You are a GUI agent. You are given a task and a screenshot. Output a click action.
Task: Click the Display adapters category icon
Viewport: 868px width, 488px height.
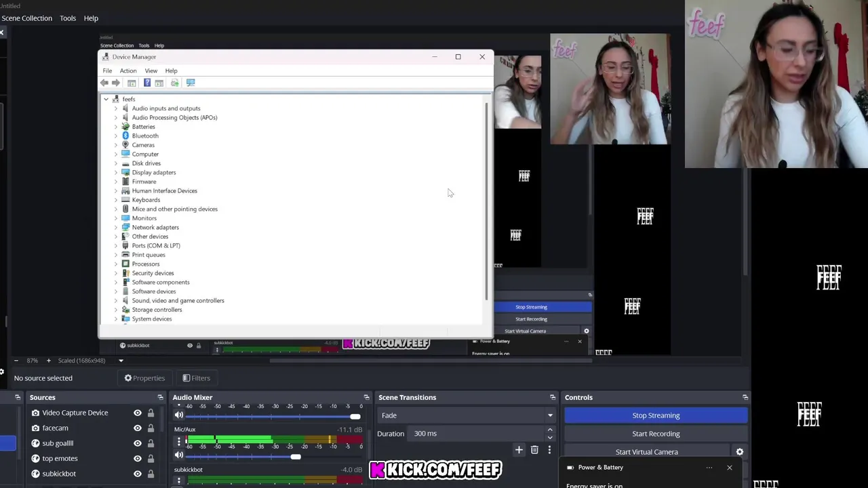[x=125, y=172]
